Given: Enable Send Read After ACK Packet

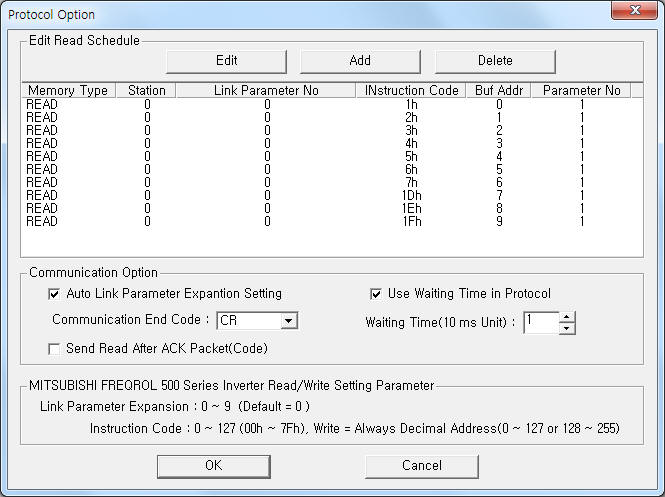Looking at the screenshot, I should pyautogui.click(x=54, y=349).
